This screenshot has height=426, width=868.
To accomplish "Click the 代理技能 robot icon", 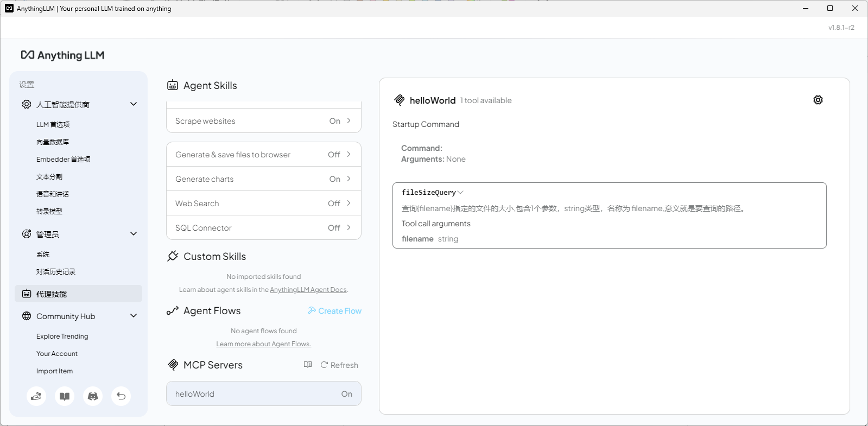I will (27, 294).
